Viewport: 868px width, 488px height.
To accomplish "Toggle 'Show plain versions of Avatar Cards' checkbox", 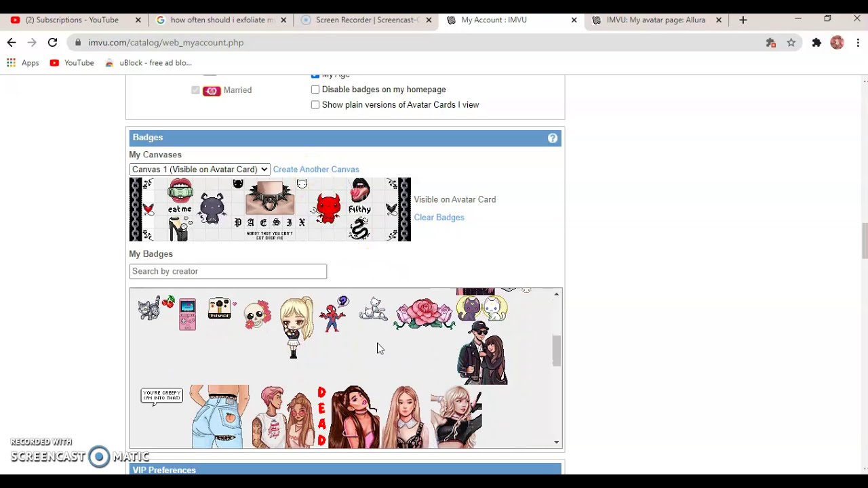I will point(315,105).
